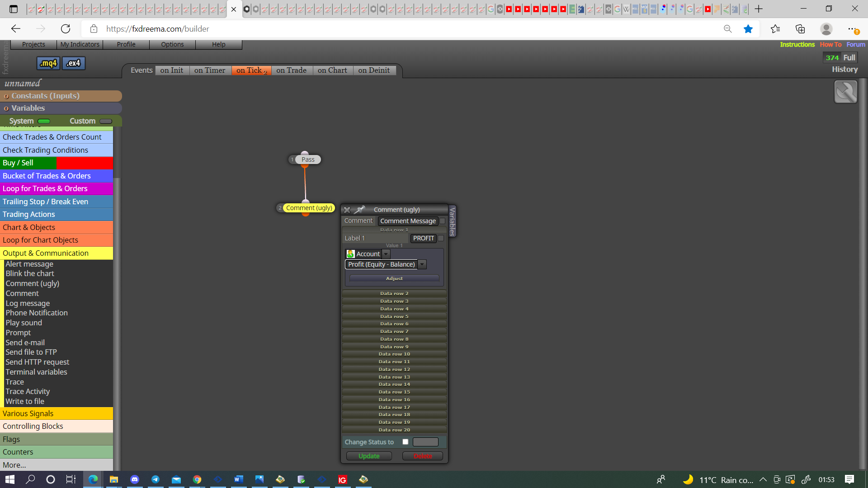Enable the Change Status to checkbox

pos(406,442)
